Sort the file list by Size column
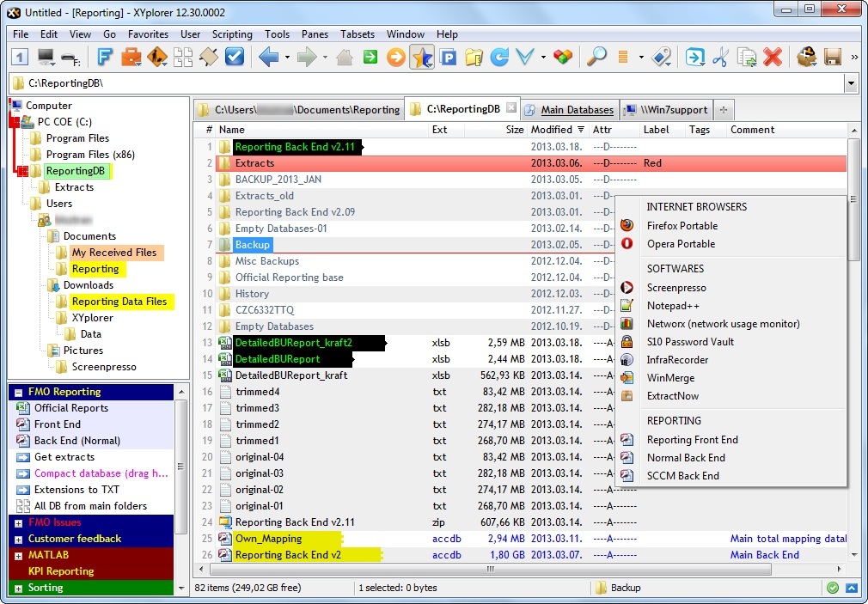The width and height of the screenshot is (868, 604). click(x=514, y=130)
